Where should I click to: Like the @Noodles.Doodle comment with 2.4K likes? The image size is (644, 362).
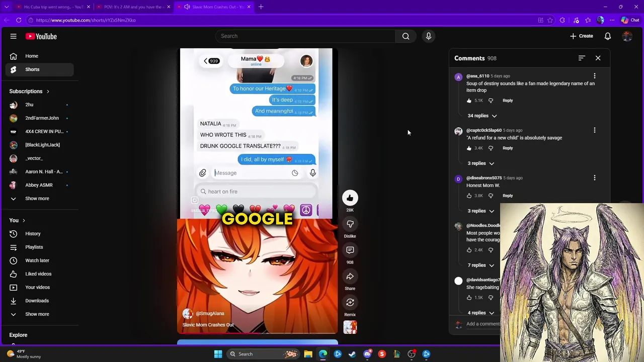[469, 250]
